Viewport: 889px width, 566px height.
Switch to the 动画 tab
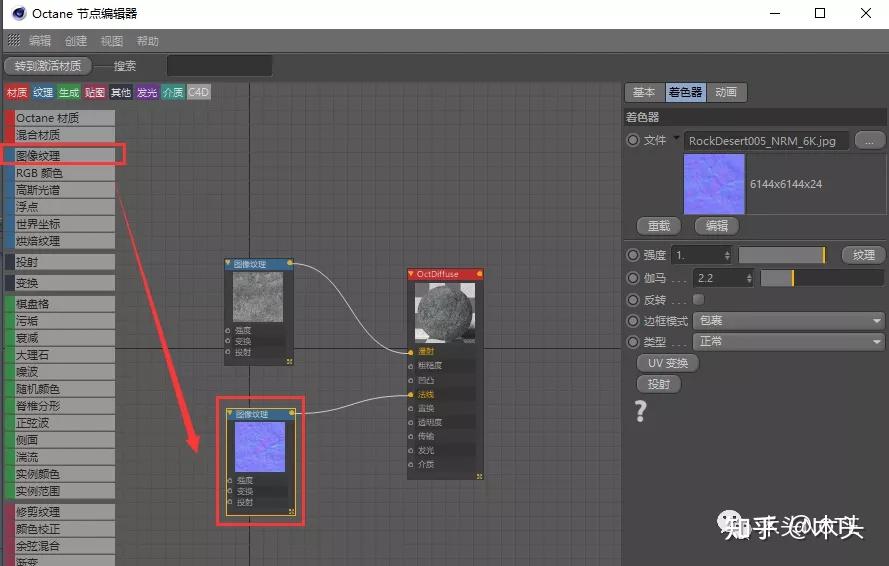point(726,92)
